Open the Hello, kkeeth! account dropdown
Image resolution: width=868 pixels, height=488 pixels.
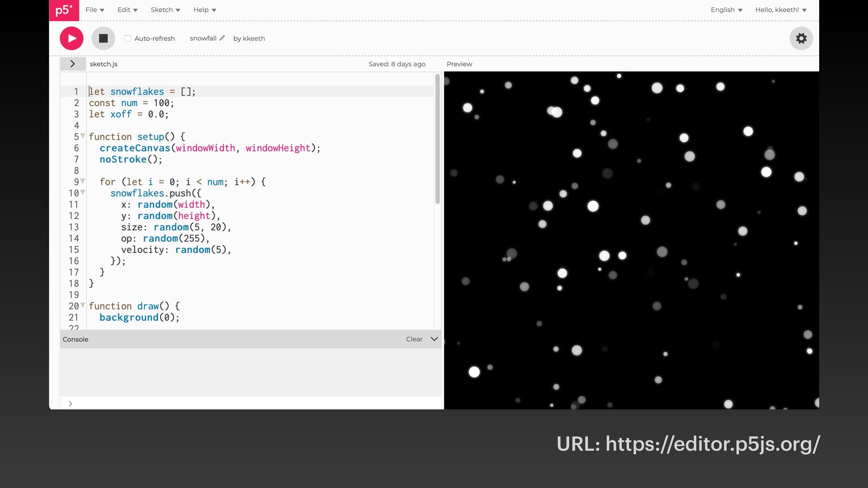click(781, 10)
